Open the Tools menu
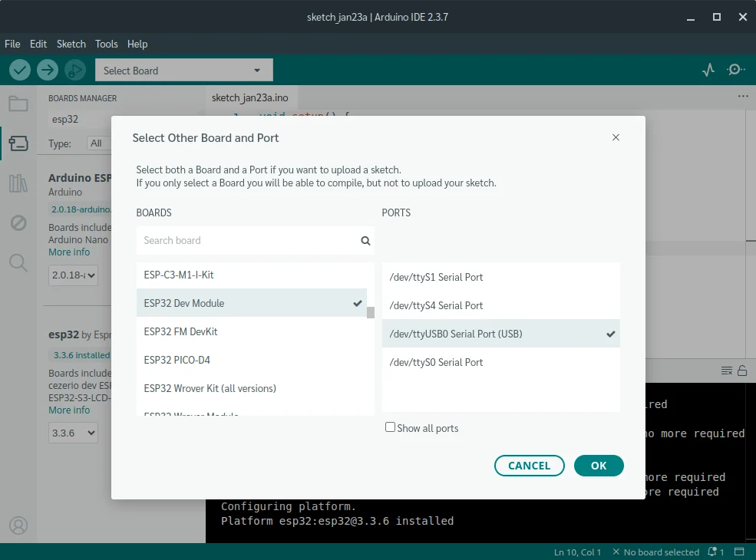This screenshot has width=756, height=560. coord(107,44)
